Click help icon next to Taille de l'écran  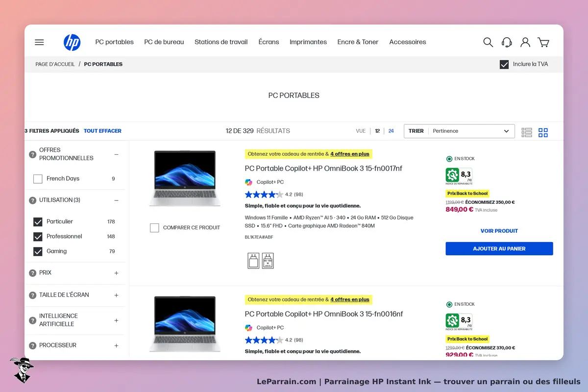tap(33, 295)
